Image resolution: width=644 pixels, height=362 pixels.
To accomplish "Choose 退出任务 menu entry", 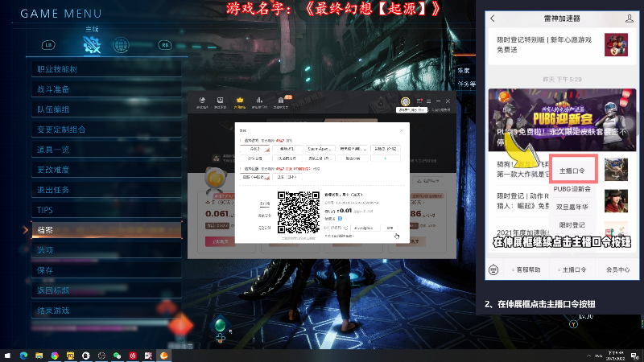I will pos(106,190).
